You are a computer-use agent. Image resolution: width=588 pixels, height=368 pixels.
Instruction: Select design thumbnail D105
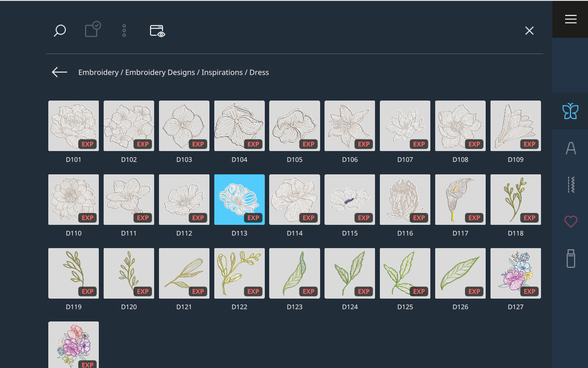pos(295,126)
